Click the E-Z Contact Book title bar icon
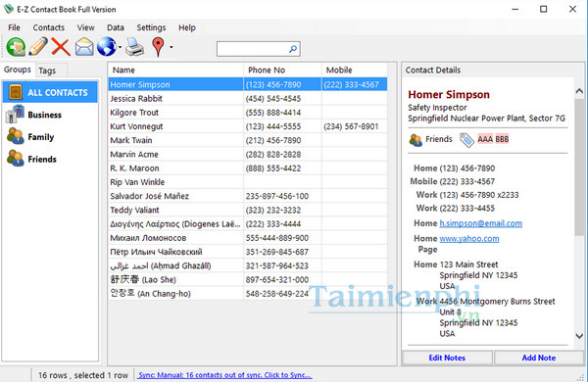This screenshot has height=382, width=588. [x=8, y=9]
